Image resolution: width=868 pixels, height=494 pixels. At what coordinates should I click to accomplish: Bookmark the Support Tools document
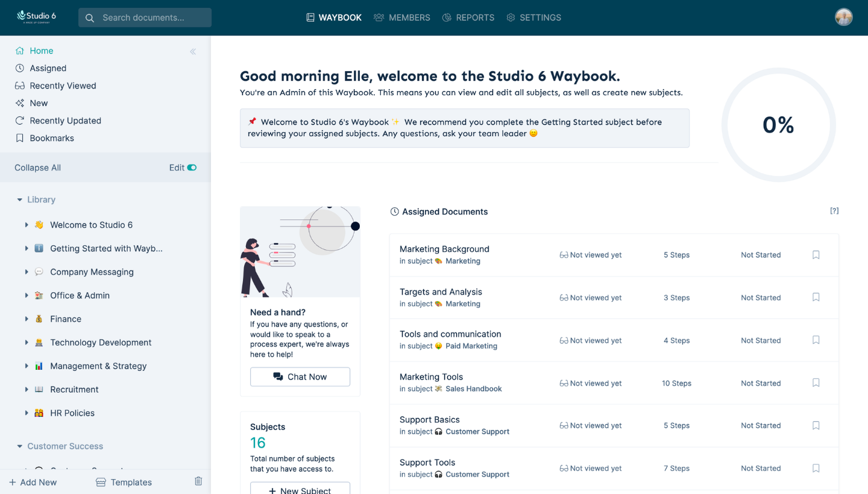tap(816, 468)
